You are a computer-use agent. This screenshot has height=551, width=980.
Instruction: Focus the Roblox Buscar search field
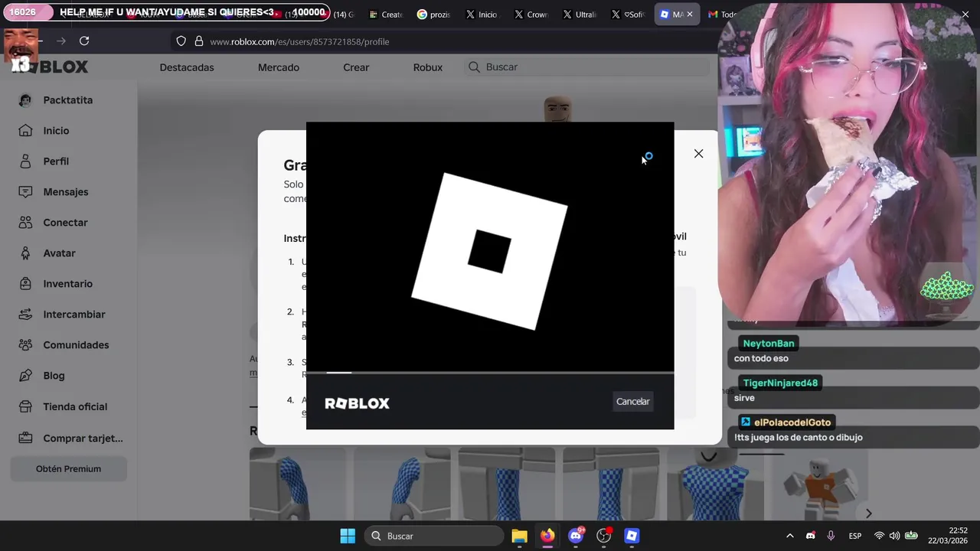click(x=588, y=67)
